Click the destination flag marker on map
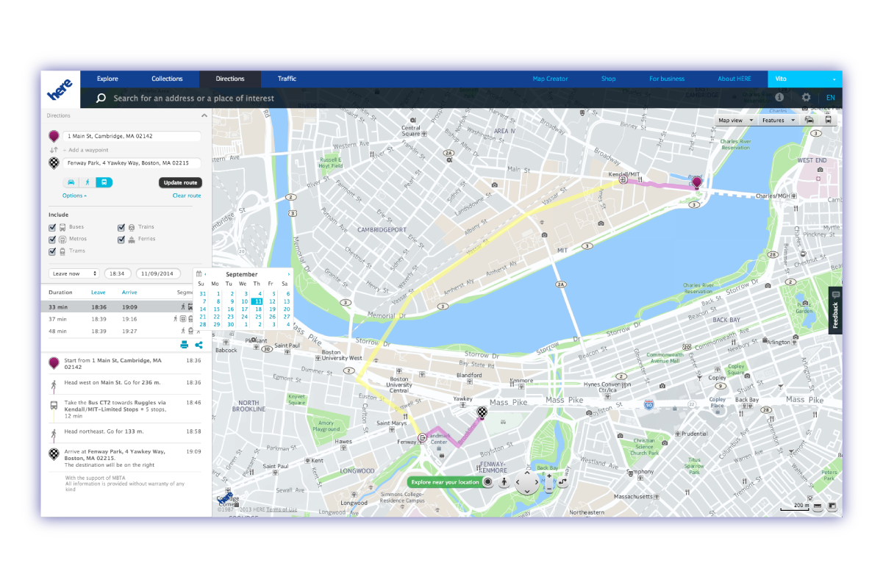This screenshot has width=883, height=588. coord(482,414)
